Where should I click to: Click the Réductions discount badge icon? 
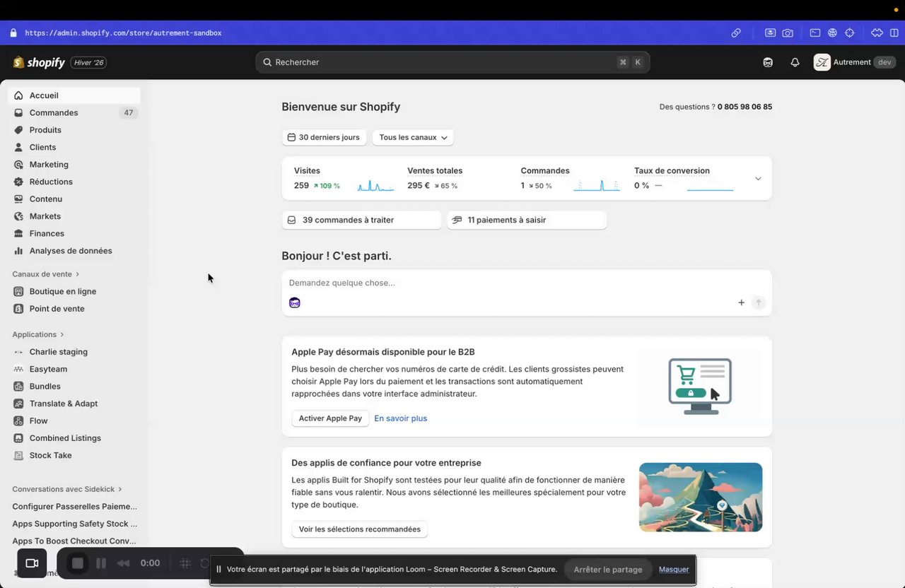click(18, 182)
